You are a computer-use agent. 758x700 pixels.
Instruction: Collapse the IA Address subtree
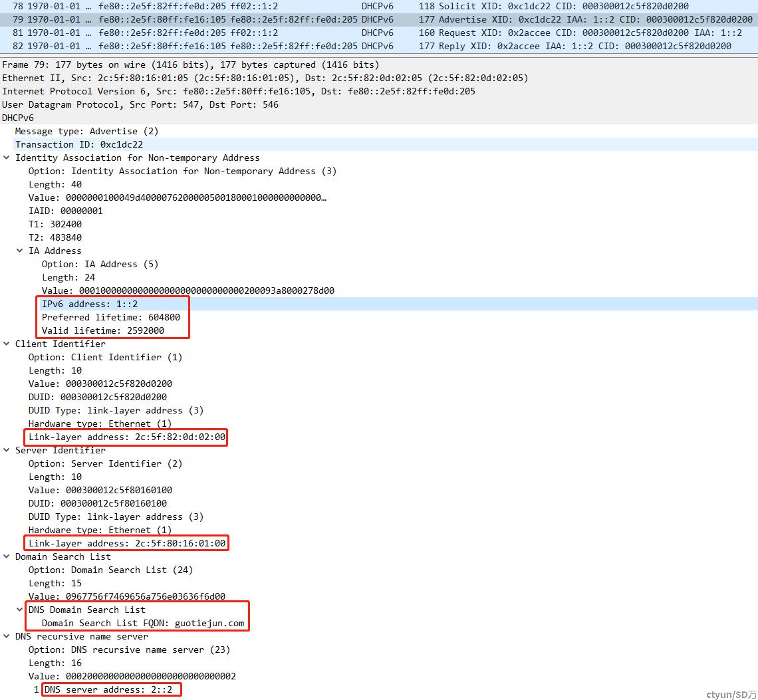pos(19,251)
